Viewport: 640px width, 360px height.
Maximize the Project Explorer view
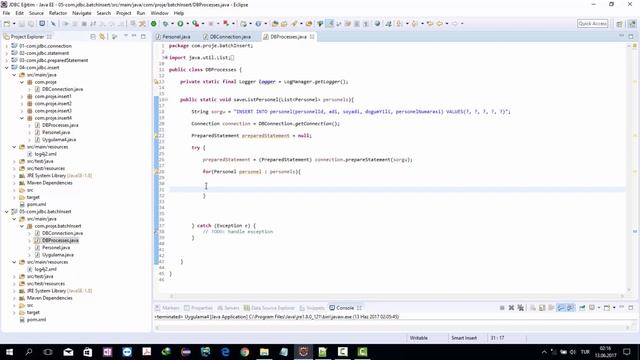click(x=143, y=36)
